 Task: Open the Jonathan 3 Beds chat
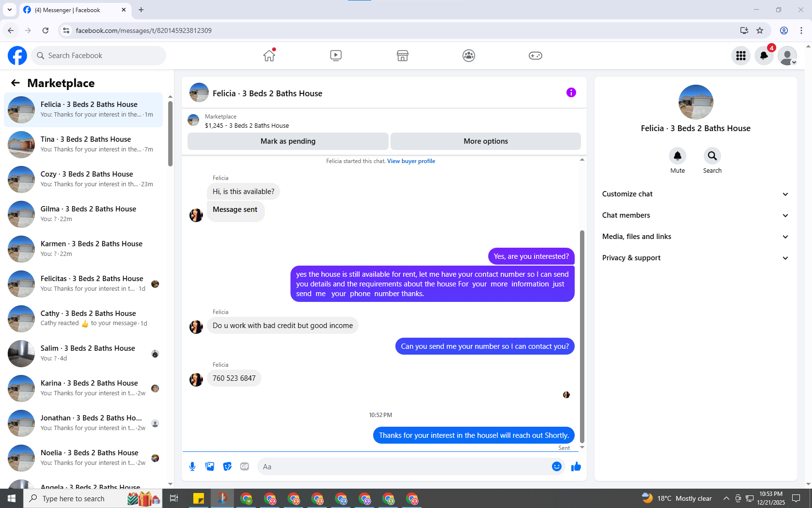tap(83, 423)
